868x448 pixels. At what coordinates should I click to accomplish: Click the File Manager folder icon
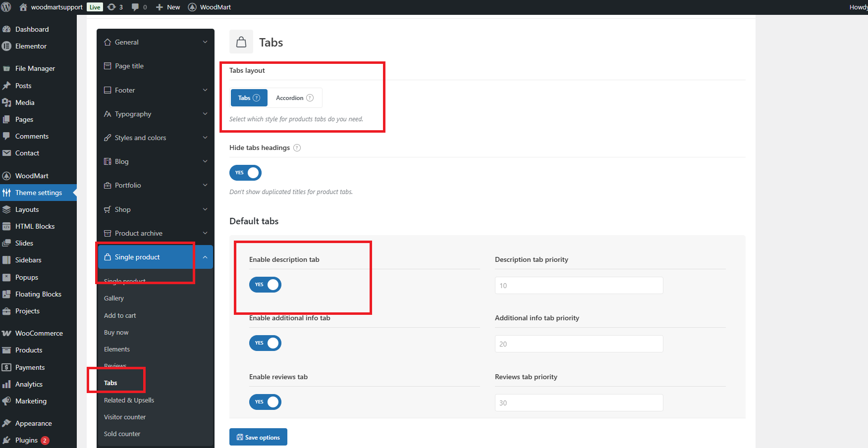[6, 68]
